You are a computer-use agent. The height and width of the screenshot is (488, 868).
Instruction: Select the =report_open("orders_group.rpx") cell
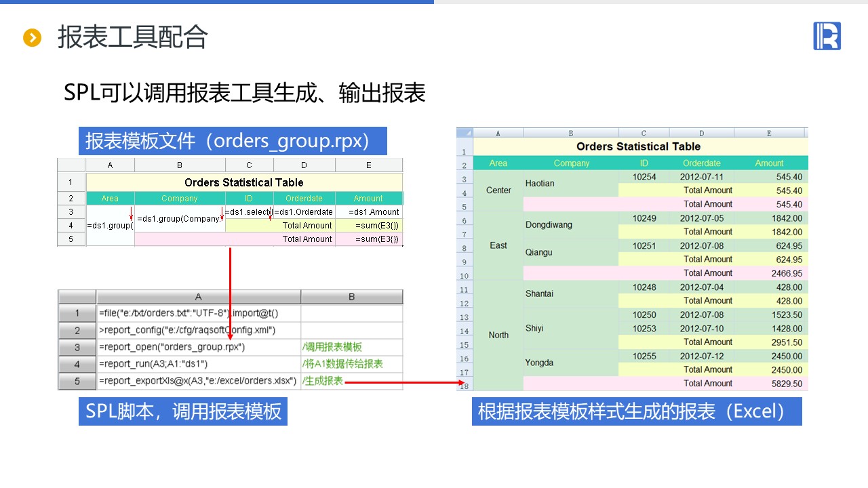pos(199,347)
